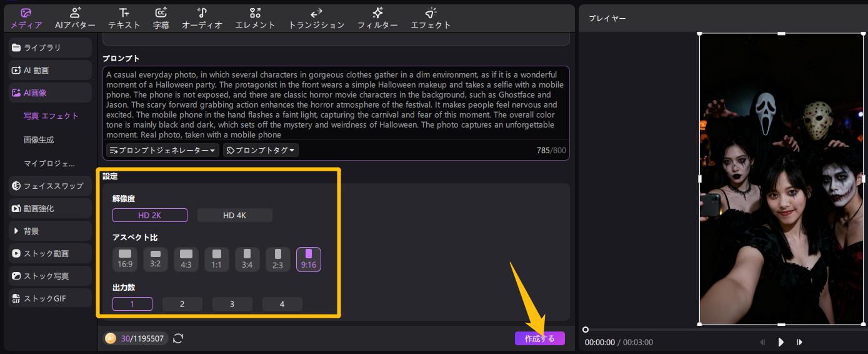Switch to the エフェクト tab
This screenshot has width=868, height=354.
click(431, 18)
